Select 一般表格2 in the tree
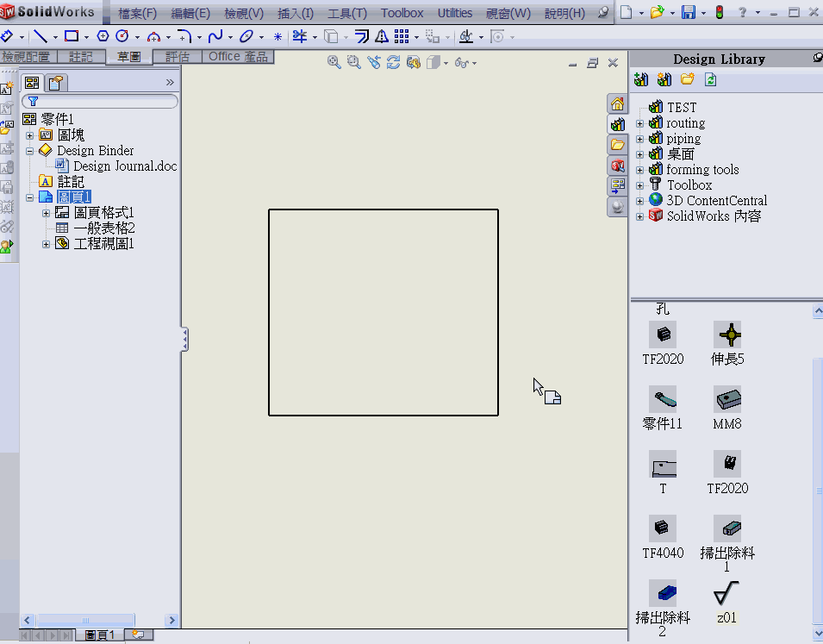823x644 pixels. (x=104, y=228)
